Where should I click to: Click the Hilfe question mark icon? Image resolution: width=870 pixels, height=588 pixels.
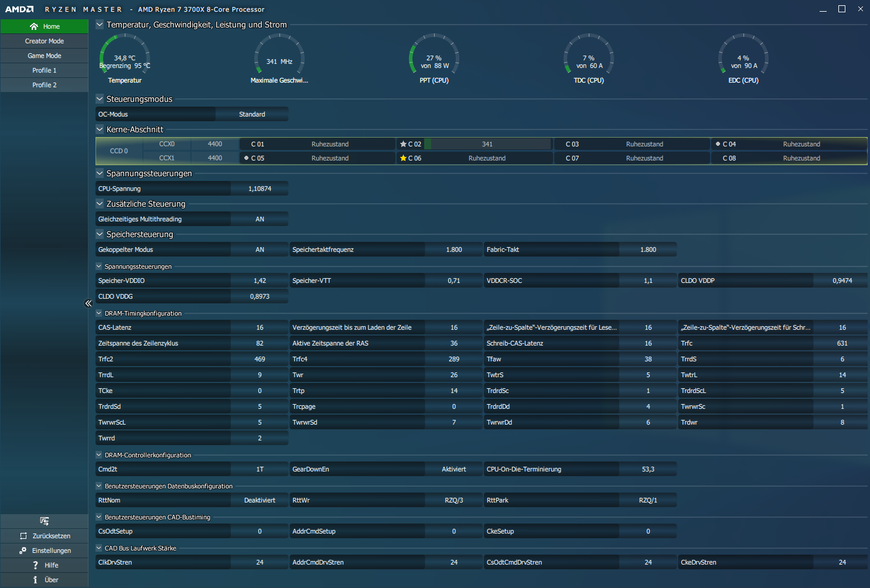click(35, 565)
